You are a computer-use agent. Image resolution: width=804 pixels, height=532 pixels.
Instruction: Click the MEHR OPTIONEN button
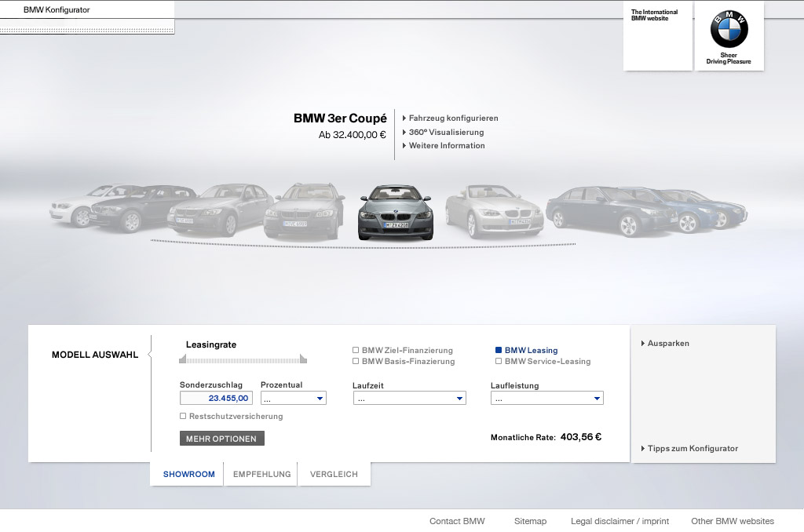[222, 438]
